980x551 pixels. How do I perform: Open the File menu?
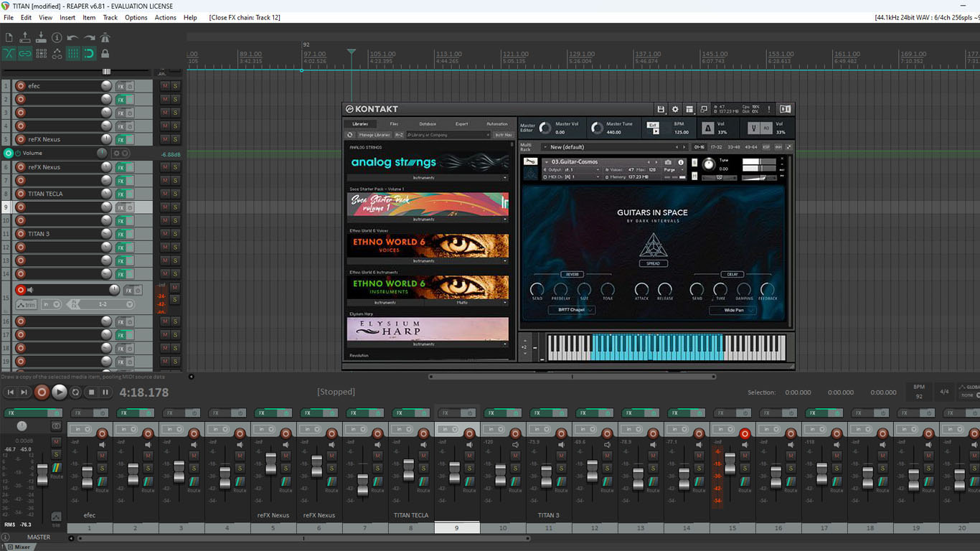tap(9, 17)
